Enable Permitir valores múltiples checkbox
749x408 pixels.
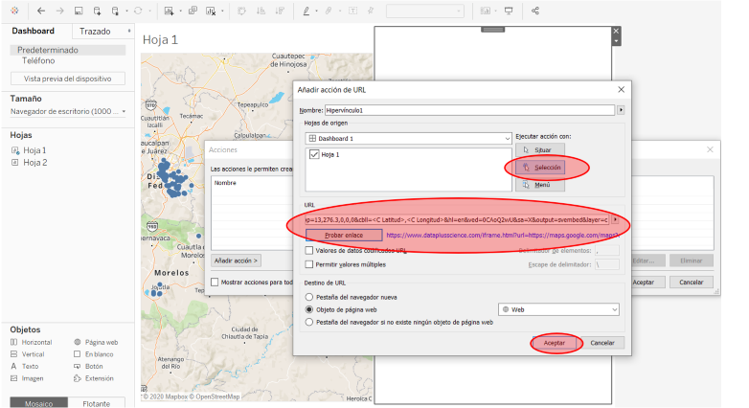pyautogui.click(x=309, y=264)
